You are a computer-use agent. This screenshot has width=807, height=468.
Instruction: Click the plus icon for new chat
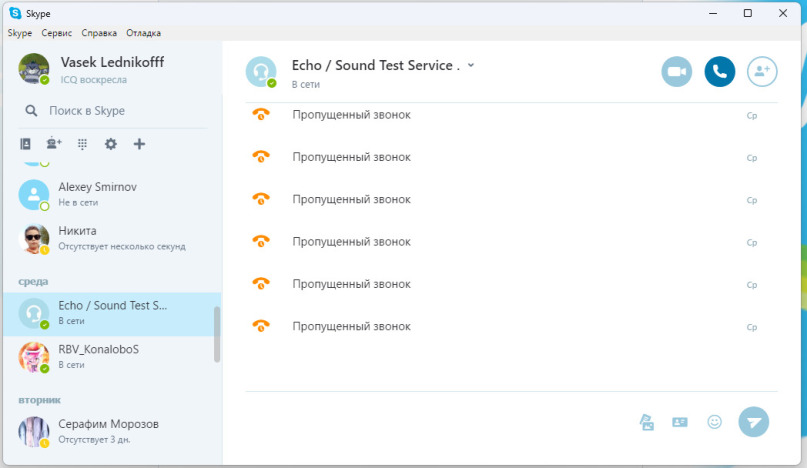point(139,144)
